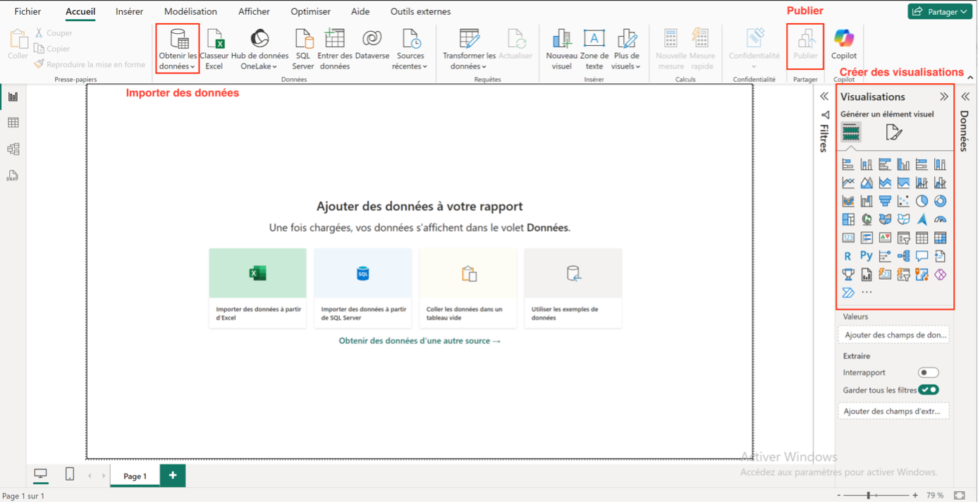Screen dimensions: 980x504
Task: Click Utiliser les exemples de données card
Action: 572,288
